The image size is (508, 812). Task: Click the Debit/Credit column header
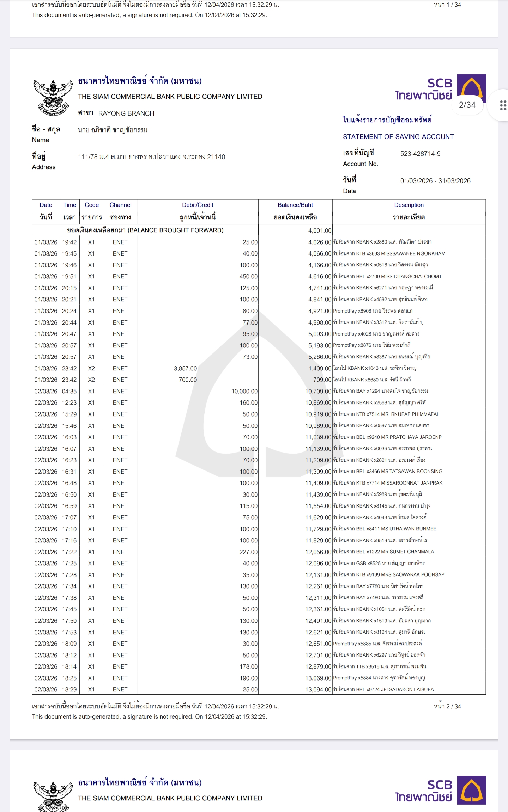tap(198, 211)
